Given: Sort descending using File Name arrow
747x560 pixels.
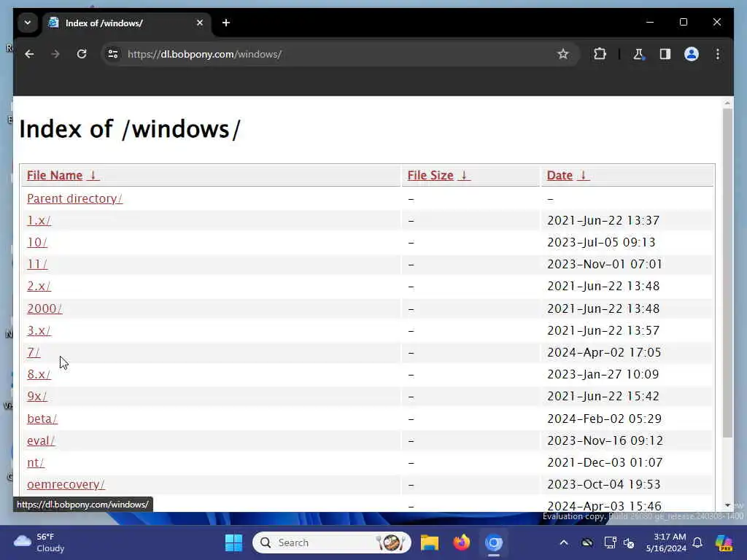Looking at the screenshot, I should click(93, 175).
